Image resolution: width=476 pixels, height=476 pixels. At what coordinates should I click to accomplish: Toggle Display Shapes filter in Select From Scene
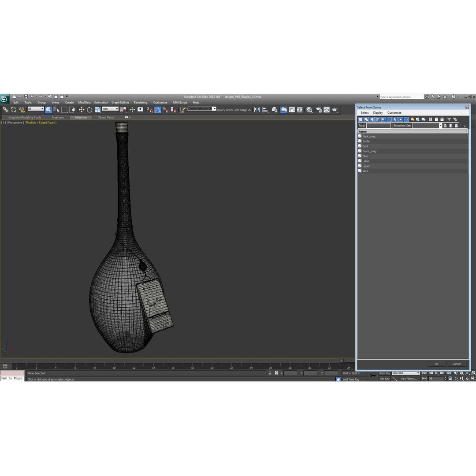point(366,119)
